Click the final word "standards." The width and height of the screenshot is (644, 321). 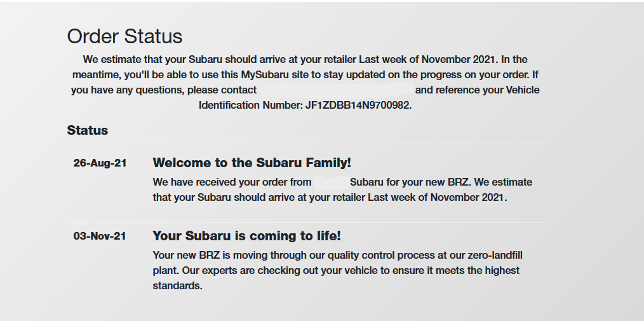177,286
